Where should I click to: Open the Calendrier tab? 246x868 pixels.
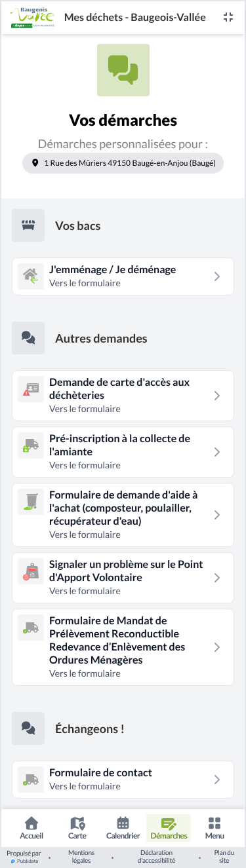tap(123, 828)
